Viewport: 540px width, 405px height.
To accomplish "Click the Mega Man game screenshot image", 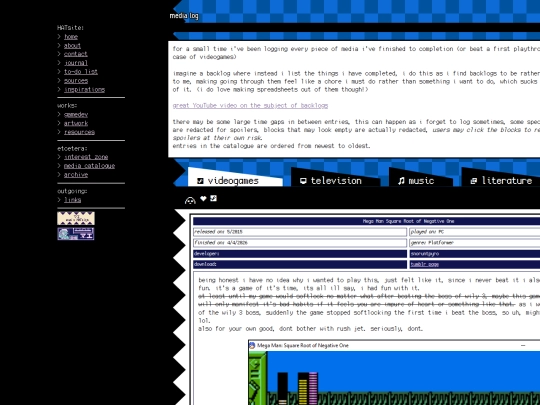I will [x=394, y=372].
